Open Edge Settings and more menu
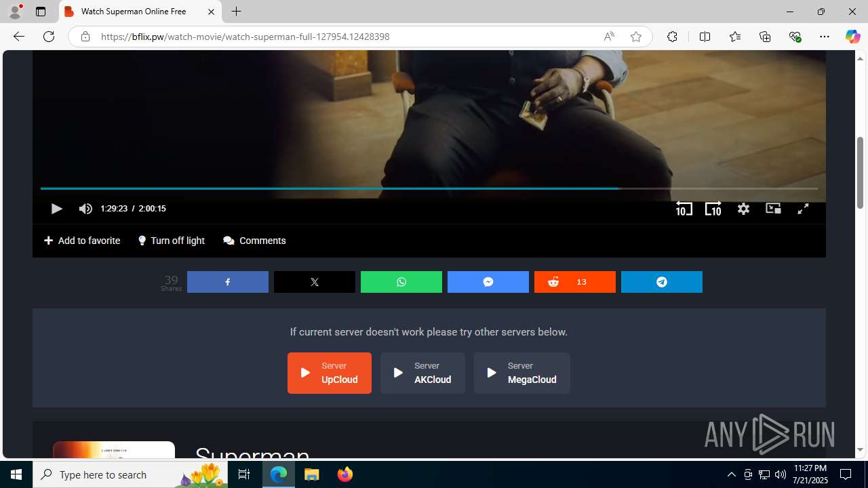Viewport: 868px width, 488px height. tap(825, 37)
